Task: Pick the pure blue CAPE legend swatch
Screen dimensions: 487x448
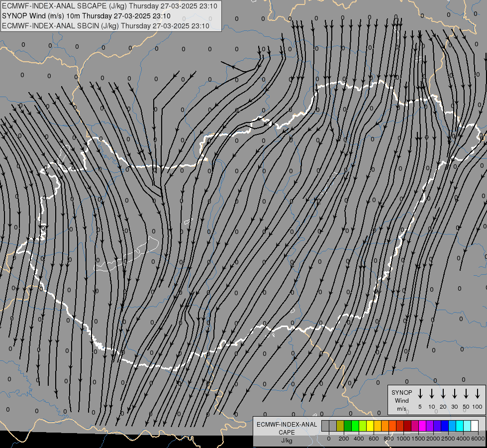Action: tap(444, 426)
